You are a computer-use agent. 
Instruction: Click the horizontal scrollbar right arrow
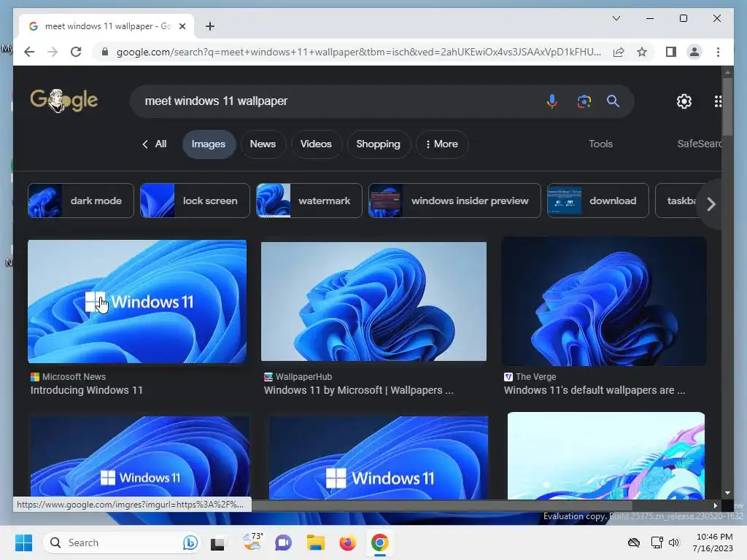[x=715, y=506]
